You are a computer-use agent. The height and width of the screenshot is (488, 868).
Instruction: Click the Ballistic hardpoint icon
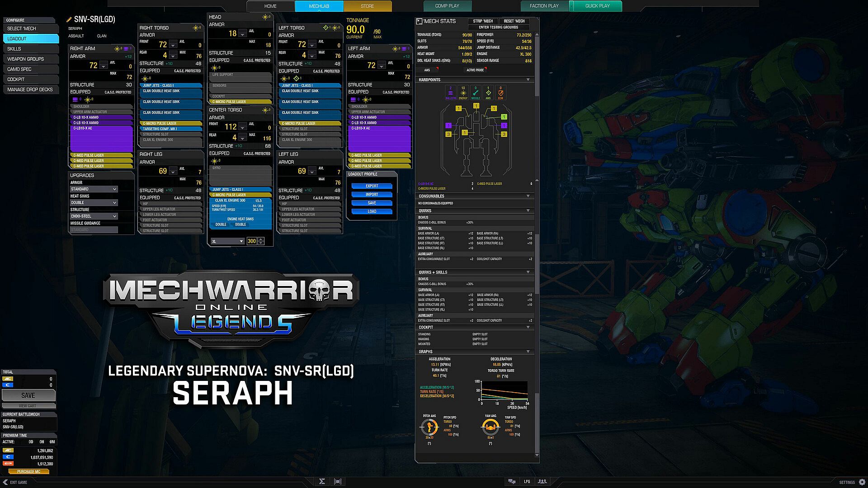(450, 93)
